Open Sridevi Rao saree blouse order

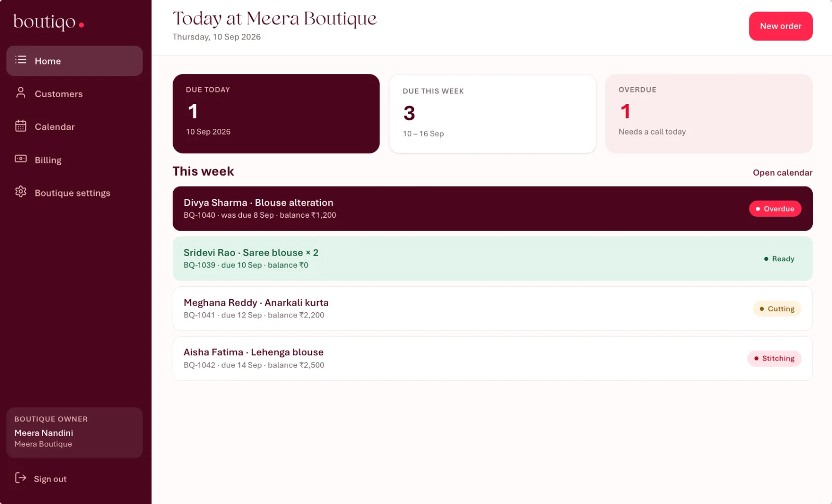(x=492, y=258)
